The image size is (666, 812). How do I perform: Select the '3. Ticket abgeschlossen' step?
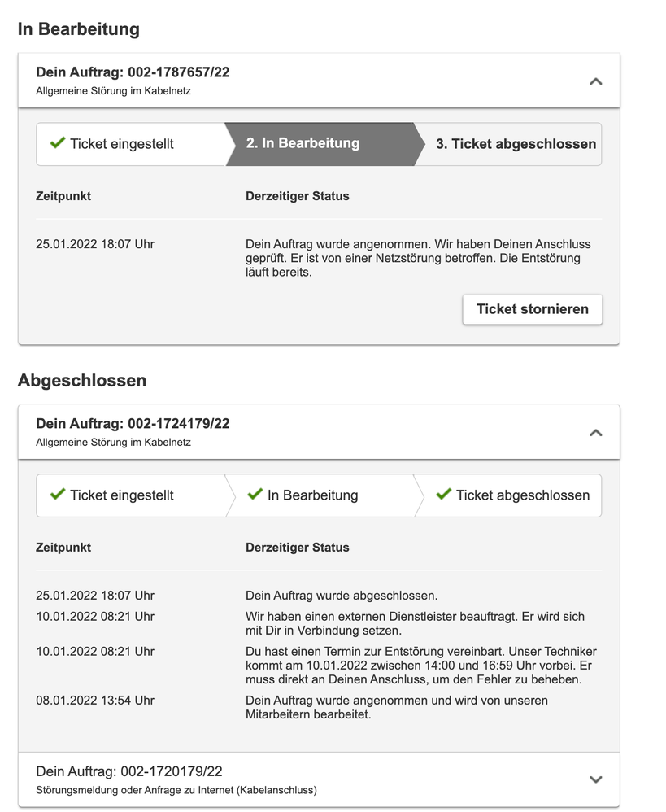[516, 144]
